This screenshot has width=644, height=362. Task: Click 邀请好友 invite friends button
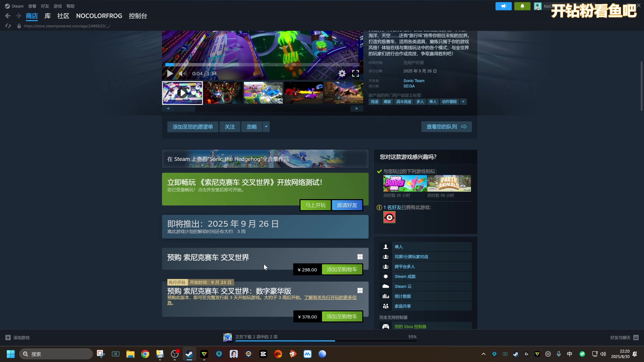click(347, 205)
